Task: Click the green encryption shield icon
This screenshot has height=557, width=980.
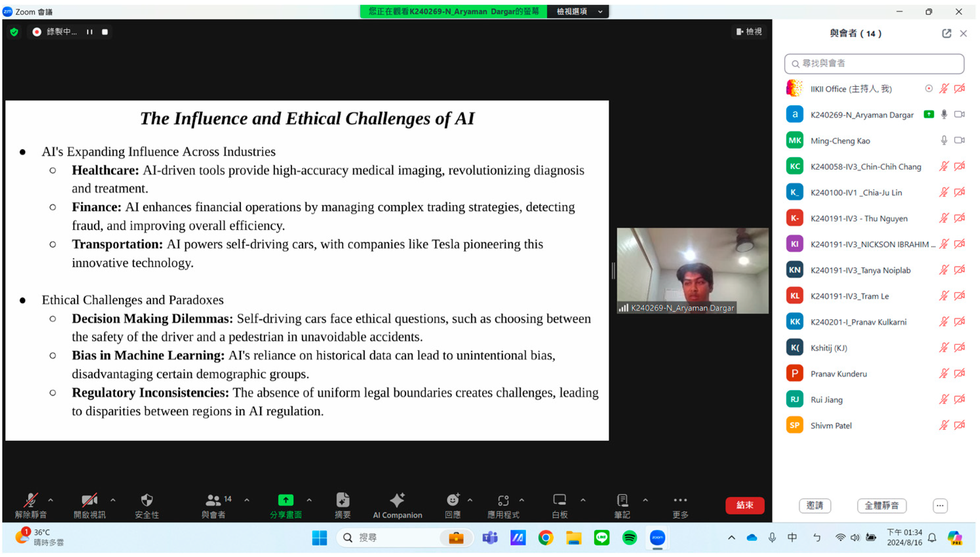Action: tap(14, 32)
